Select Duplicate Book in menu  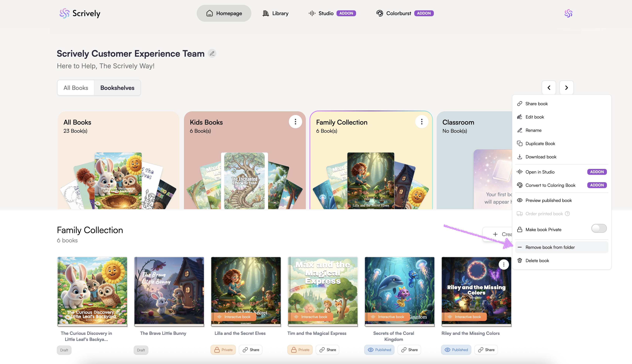point(540,143)
